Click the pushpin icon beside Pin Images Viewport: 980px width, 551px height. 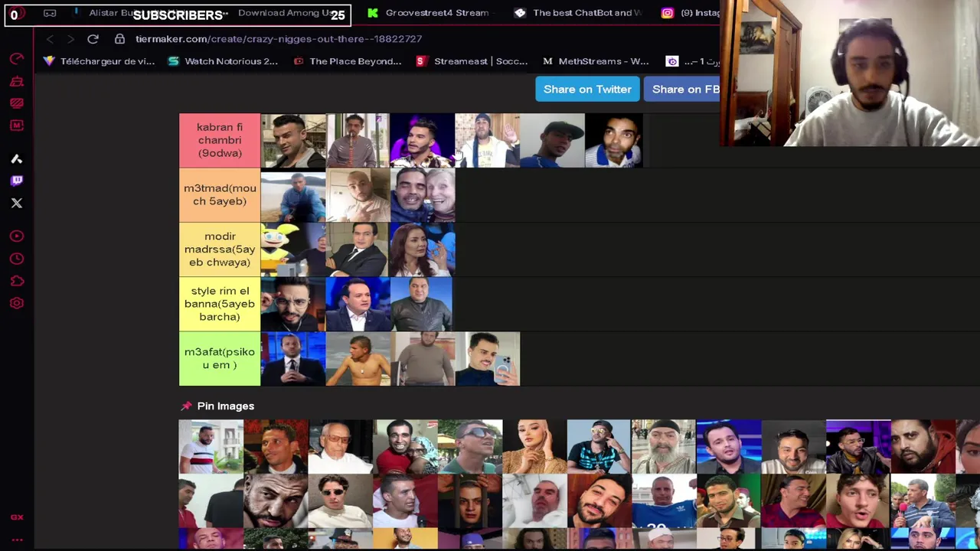pos(185,406)
